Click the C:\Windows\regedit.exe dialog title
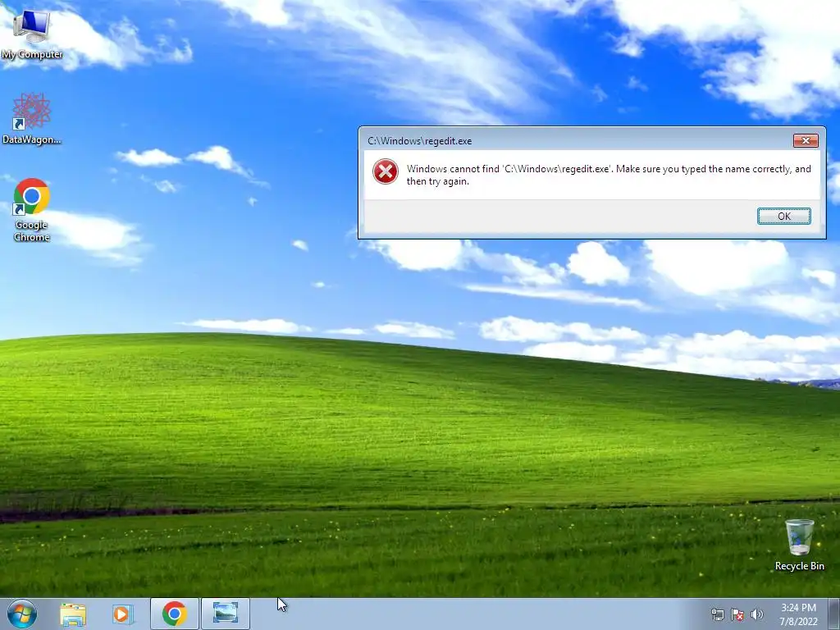This screenshot has width=840, height=630. point(419,141)
